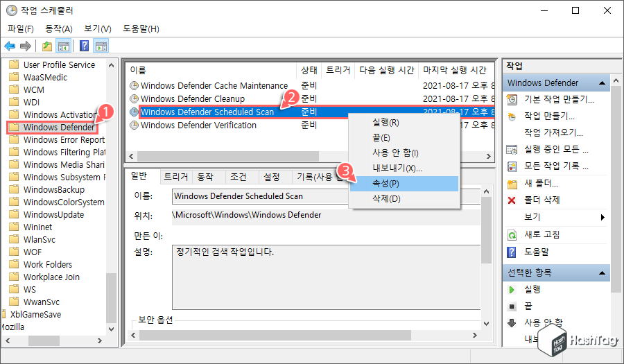The height and width of the screenshot is (364, 624).
Task: Click the Forward arrow toolbar icon
Action: coord(26,46)
